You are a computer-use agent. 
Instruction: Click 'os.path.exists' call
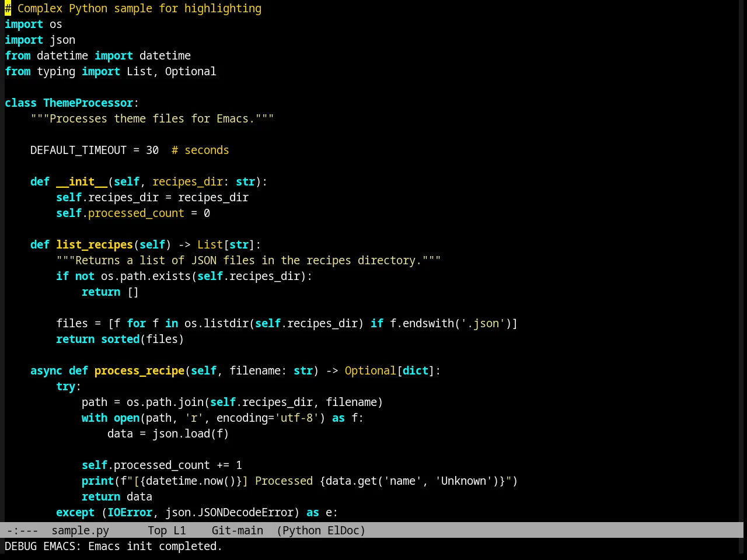146,276
